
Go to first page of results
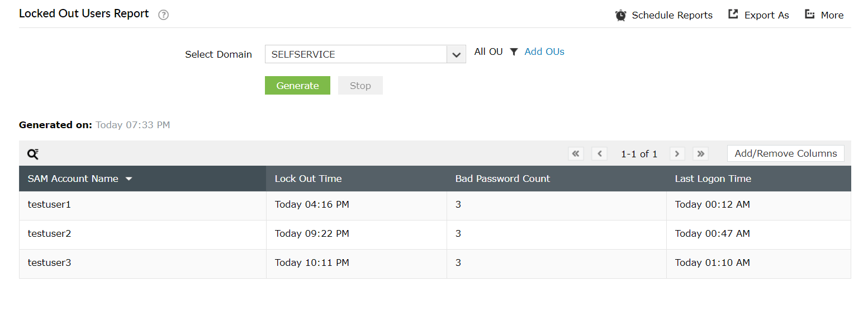click(x=576, y=154)
